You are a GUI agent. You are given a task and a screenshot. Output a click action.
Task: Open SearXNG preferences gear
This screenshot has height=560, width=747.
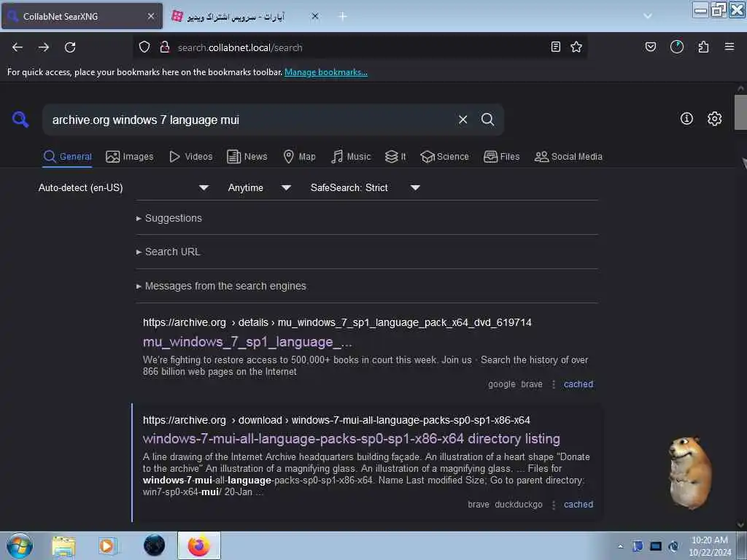[714, 119]
